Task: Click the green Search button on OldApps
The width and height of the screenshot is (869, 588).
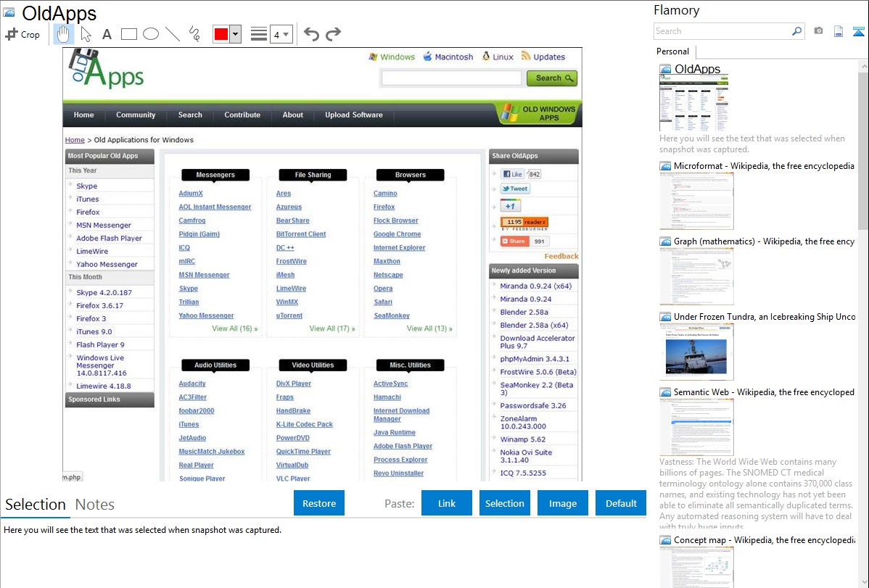Action: pyautogui.click(x=552, y=78)
